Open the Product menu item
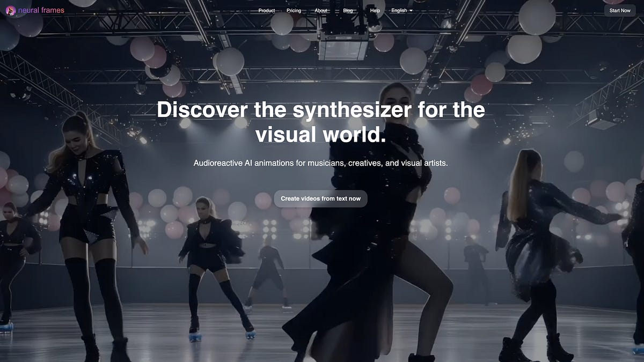The height and width of the screenshot is (362, 644). (267, 11)
